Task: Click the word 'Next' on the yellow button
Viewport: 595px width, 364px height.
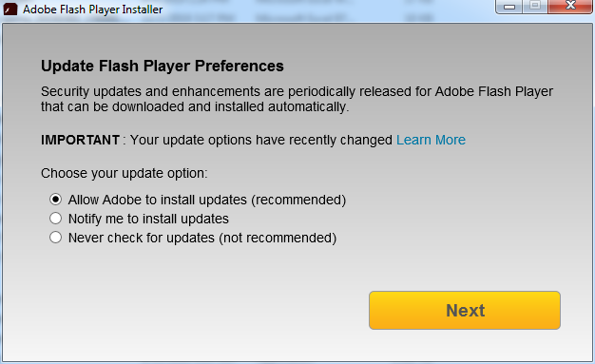Action: [465, 311]
